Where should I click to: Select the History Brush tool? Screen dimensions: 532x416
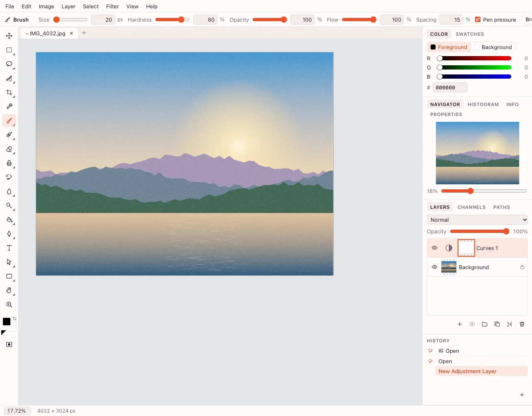point(9,177)
